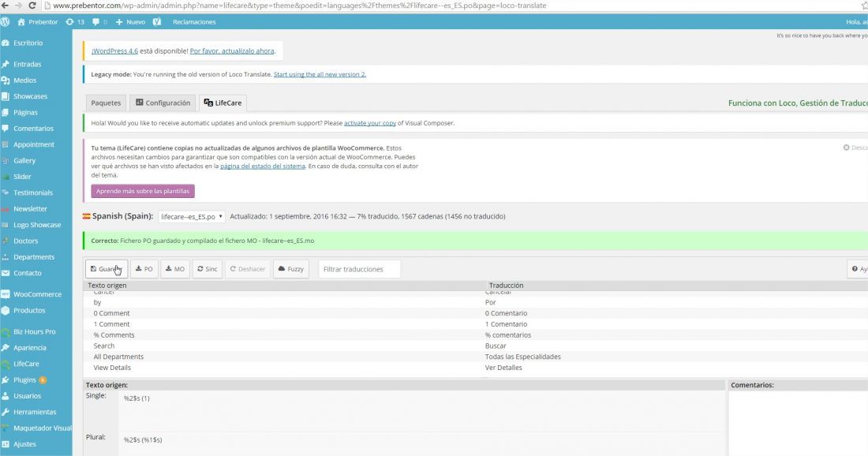This screenshot has height=456, width=868.
Task: Open the 13 pending updates icon
Action: pos(75,22)
